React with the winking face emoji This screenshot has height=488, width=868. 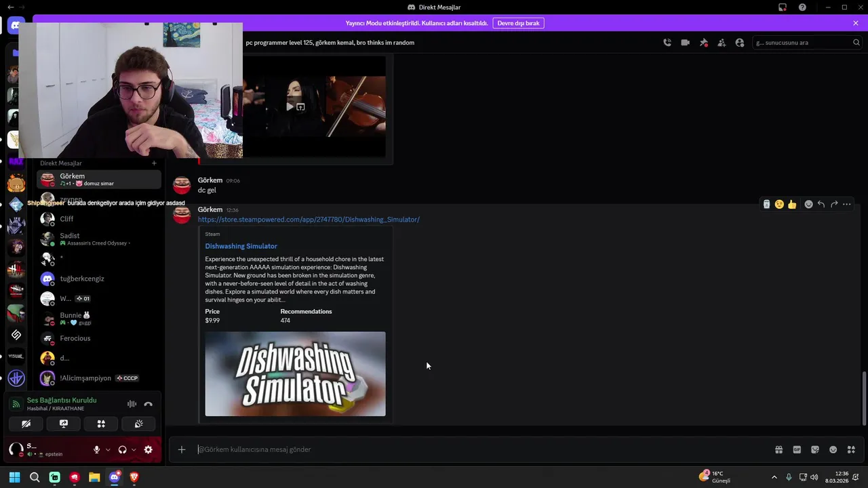click(x=779, y=204)
